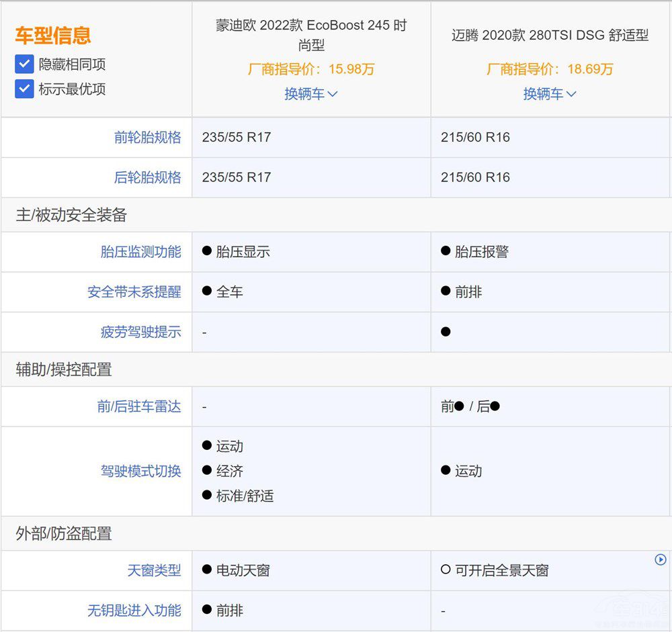
Task: Click the 蒙迪欧 厂商指导价 15.98万 price
Action: point(311,69)
